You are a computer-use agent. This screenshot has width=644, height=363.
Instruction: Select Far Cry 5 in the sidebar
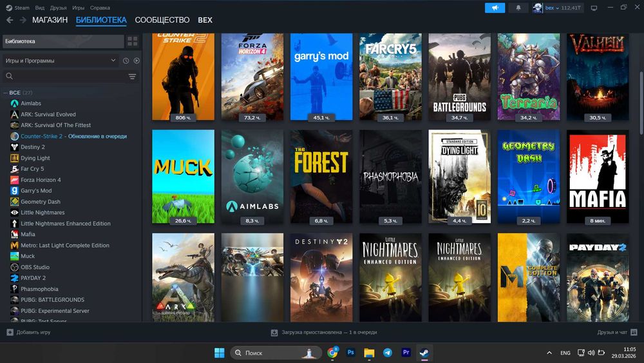pos(32,168)
